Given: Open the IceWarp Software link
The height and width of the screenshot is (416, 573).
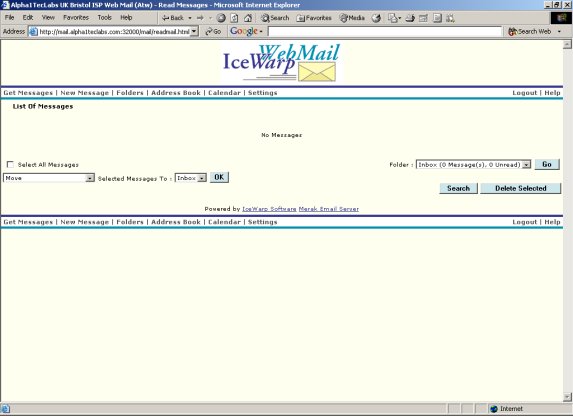Looking at the screenshot, I should pyautogui.click(x=269, y=209).
